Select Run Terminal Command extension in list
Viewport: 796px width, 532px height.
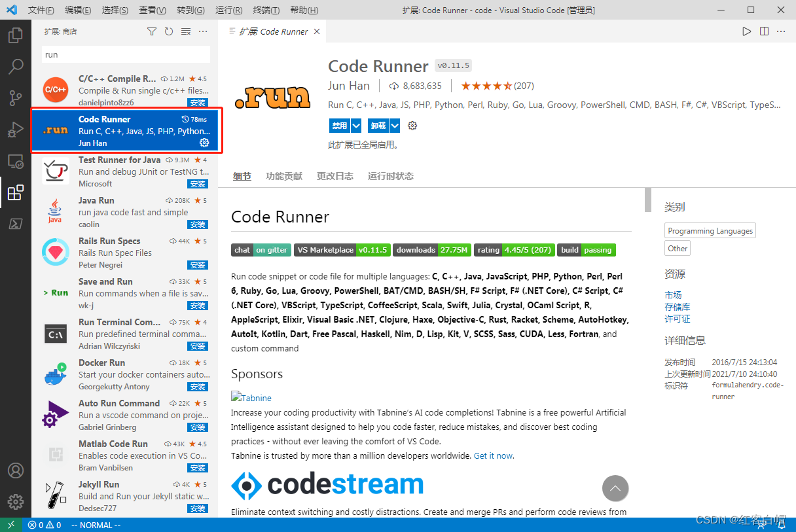pos(124,334)
